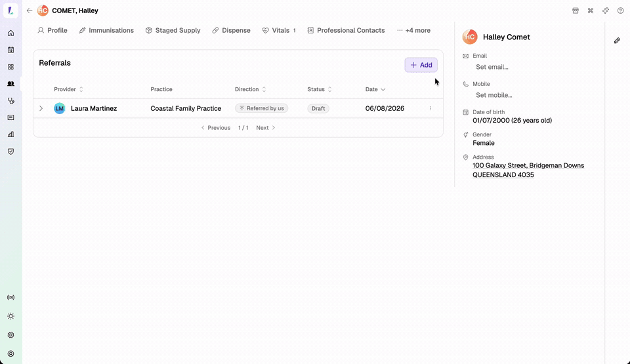
Task: Select the patients people icon in sidebar
Action: (x=11, y=83)
